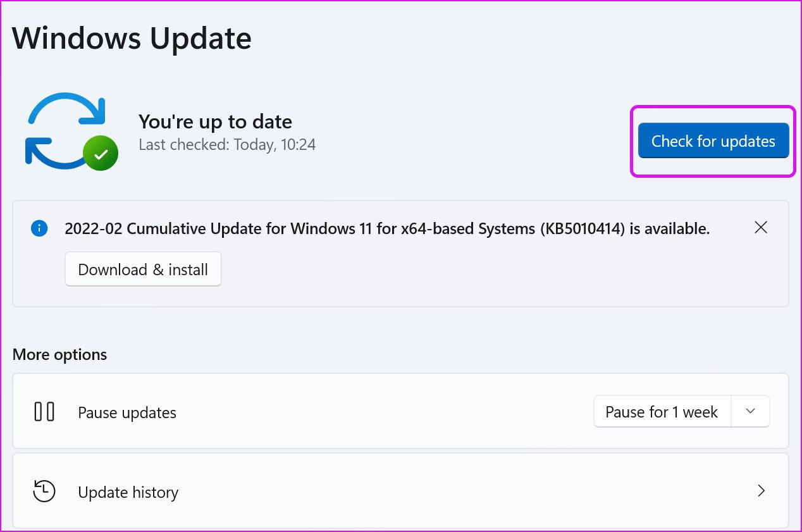The height and width of the screenshot is (532, 802).
Task: Expand Update history via the right-facing chevron
Action: click(761, 491)
